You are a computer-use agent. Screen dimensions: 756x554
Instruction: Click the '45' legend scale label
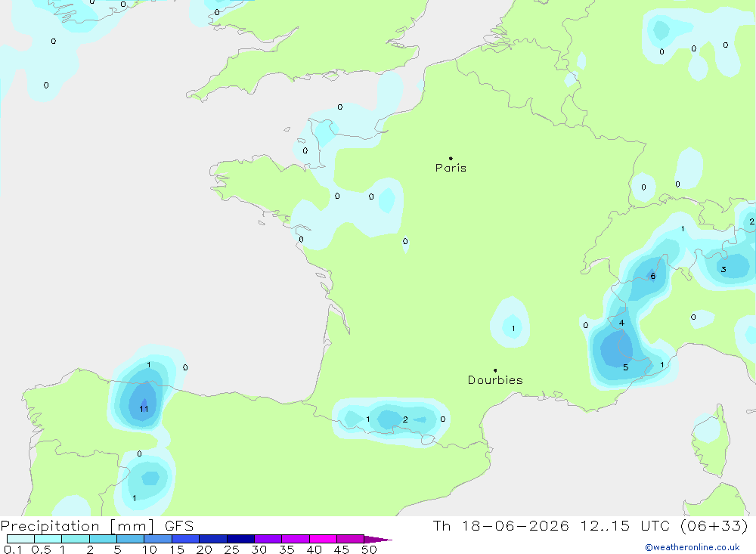pyautogui.click(x=342, y=549)
